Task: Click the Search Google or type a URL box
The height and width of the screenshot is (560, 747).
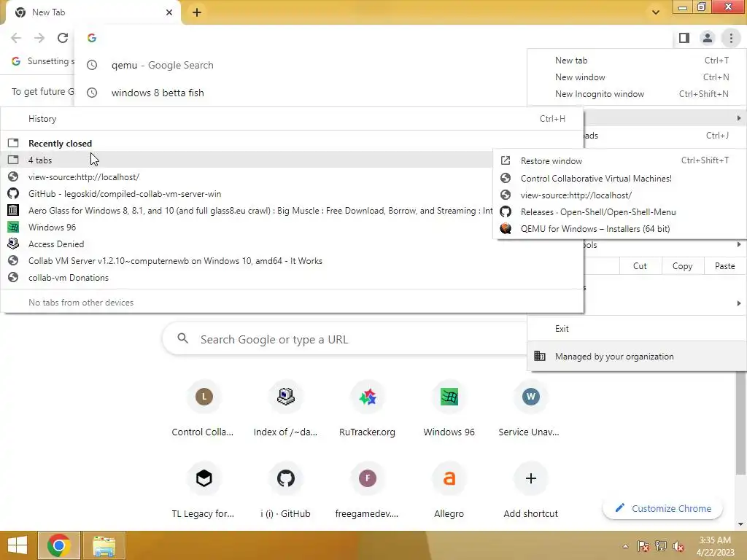Action: pos(345,339)
